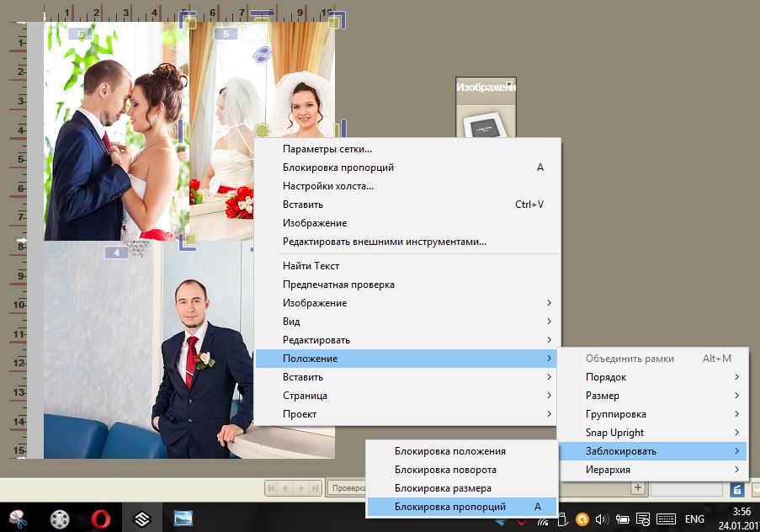Screen dimensions: 760x532
Task: Expand the Группировка submenu
Action: click(x=653, y=413)
